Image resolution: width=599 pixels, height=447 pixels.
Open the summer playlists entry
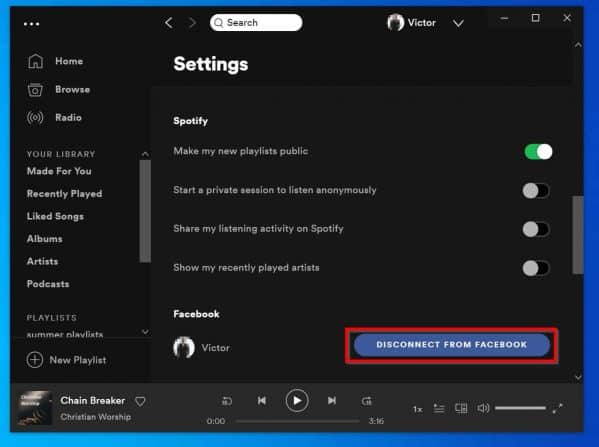[65, 334]
